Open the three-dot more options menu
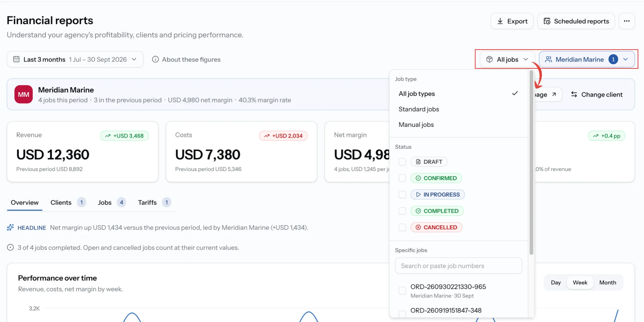This screenshot has height=322, width=644. (626, 21)
